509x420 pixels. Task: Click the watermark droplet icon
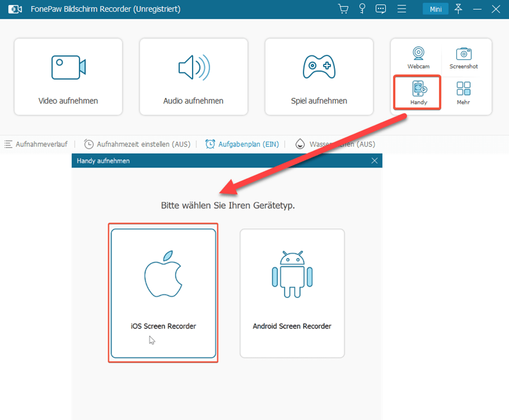(300, 144)
